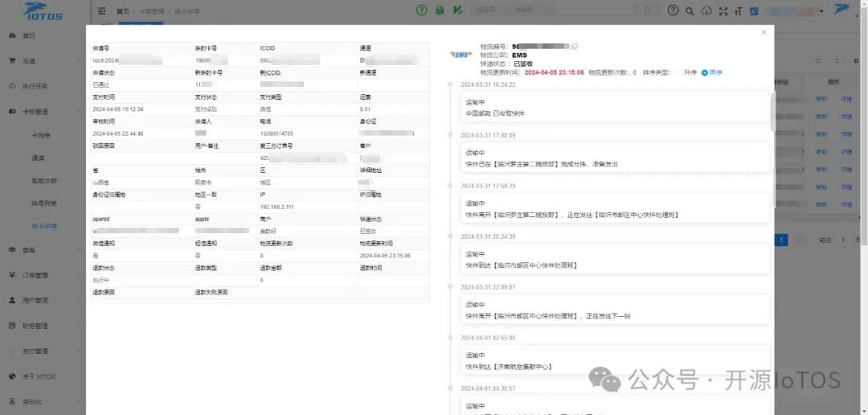Click the header search input field
The height and width of the screenshot is (415, 868).
tap(596, 10)
